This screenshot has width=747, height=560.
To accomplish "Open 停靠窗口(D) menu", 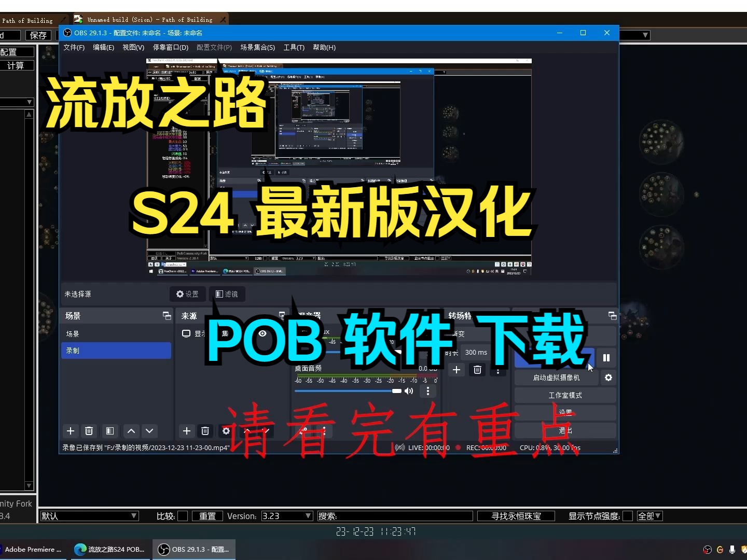I will (171, 47).
